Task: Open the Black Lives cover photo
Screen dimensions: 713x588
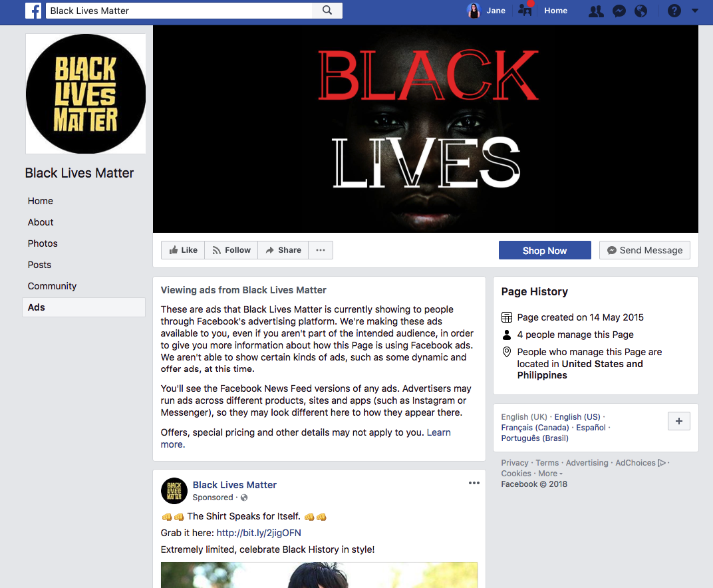Action: pyautogui.click(x=425, y=128)
